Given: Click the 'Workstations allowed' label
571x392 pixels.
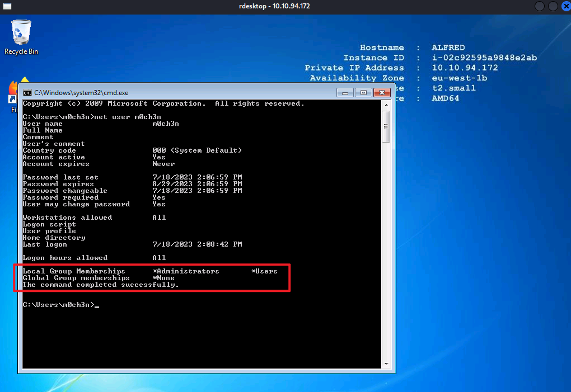Looking at the screenshot, I should click(x=67, y=218).
